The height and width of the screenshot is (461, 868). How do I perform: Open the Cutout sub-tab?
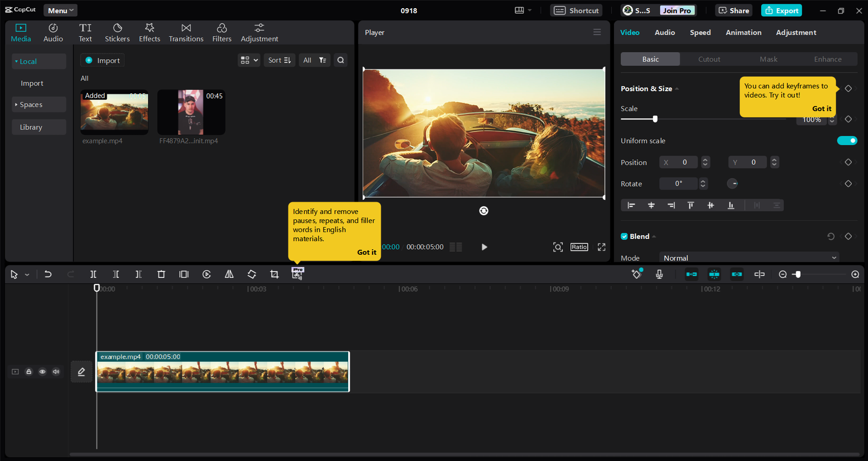point(710,59)
